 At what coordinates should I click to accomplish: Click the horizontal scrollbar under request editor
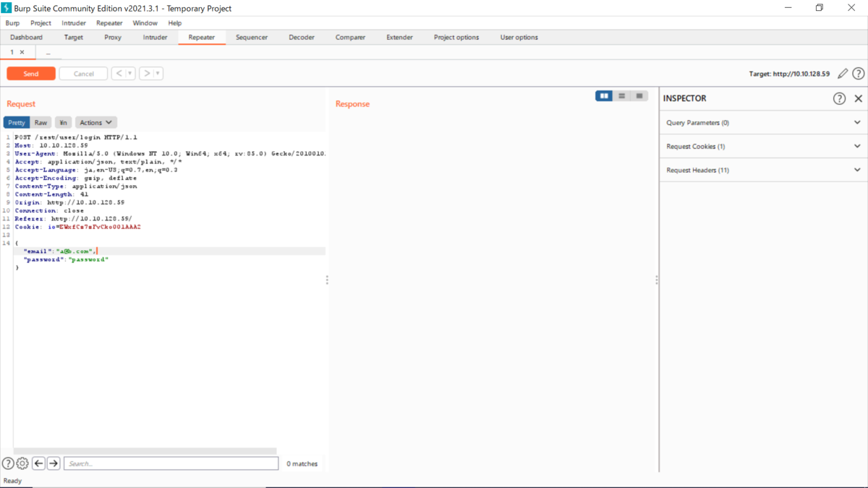tap(145, 450)
